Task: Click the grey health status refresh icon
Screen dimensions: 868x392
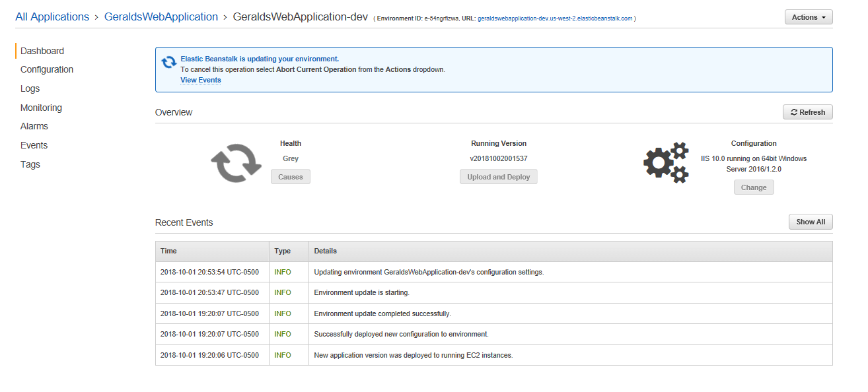Action: tap(236, 163)
